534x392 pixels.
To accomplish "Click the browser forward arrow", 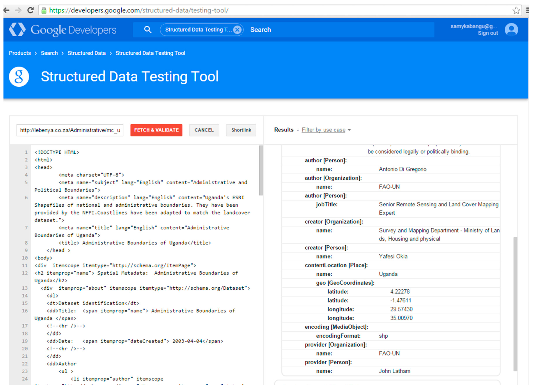I will click(x=18, y=10).
